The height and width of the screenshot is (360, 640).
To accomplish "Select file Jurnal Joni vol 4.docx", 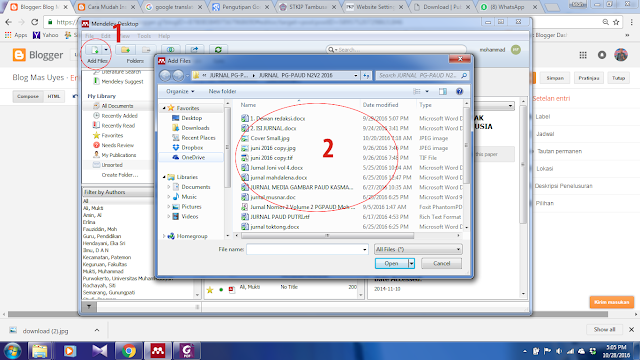I will point(276,167).
